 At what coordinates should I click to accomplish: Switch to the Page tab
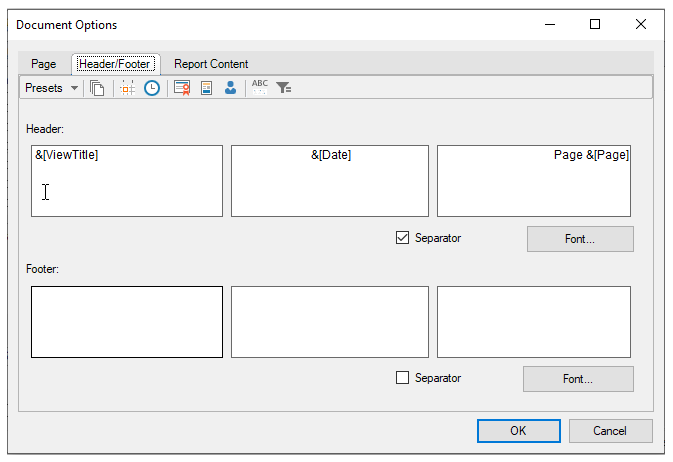44,64
